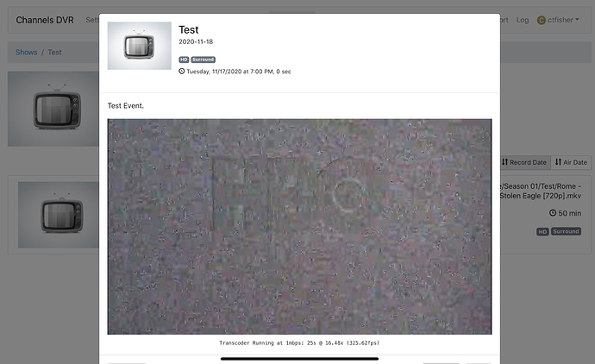Click the clock icon next to 50 min

click(553, 213)
